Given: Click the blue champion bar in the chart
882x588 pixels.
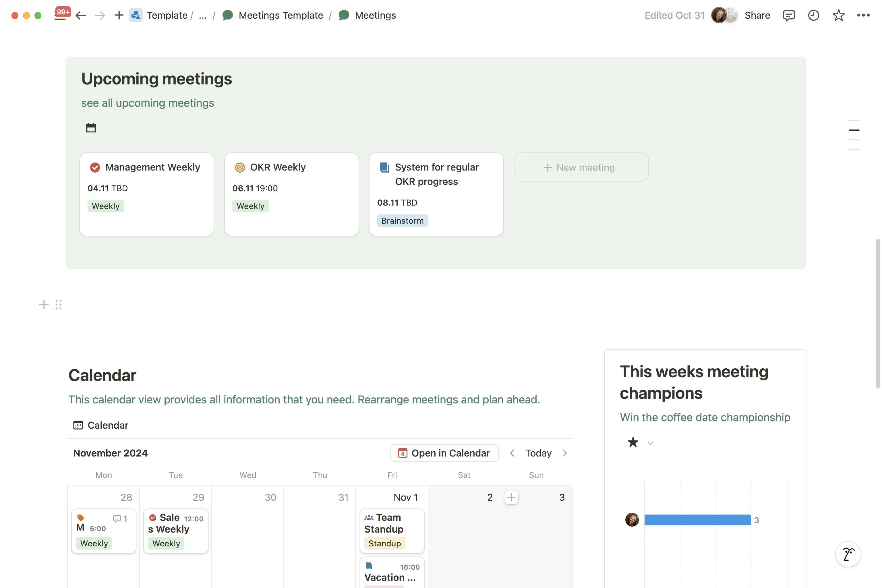Looking at the screenshot, I should [x=697, y=520].
